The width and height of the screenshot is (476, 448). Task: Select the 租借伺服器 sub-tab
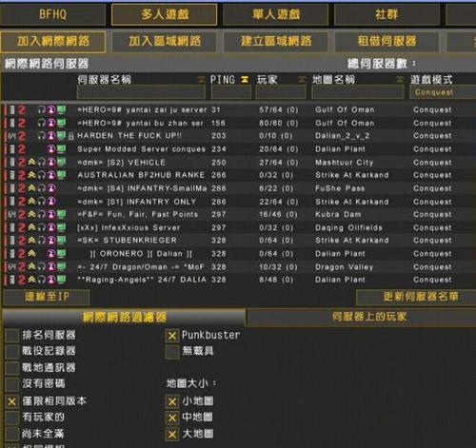point(387,42)
